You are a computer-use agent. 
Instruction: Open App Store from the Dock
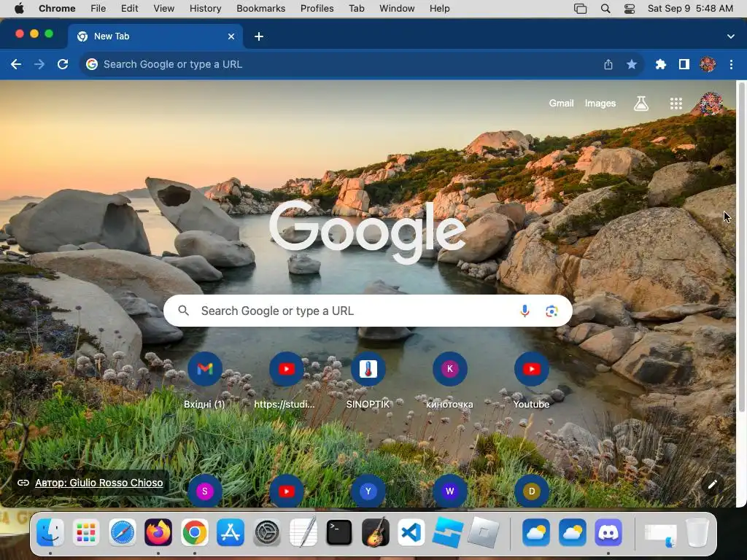tap(231, 532)
